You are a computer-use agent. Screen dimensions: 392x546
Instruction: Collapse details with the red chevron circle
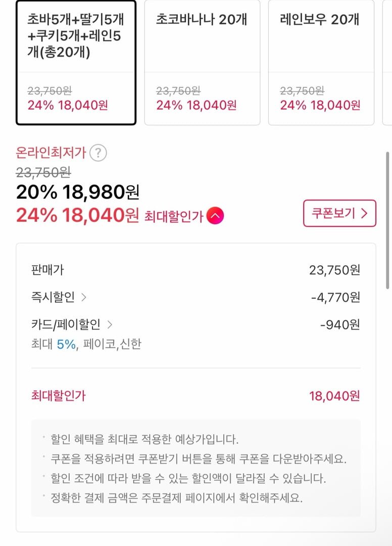(x=215, y=216)
